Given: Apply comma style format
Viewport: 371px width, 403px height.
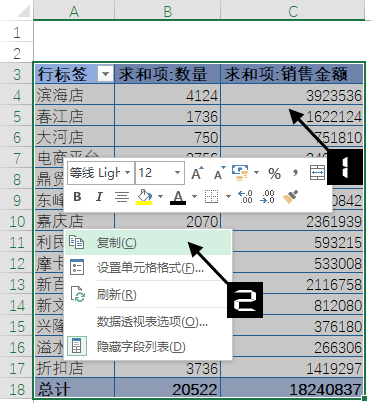Looking at the screenshot, I should [x=295, y=173].
